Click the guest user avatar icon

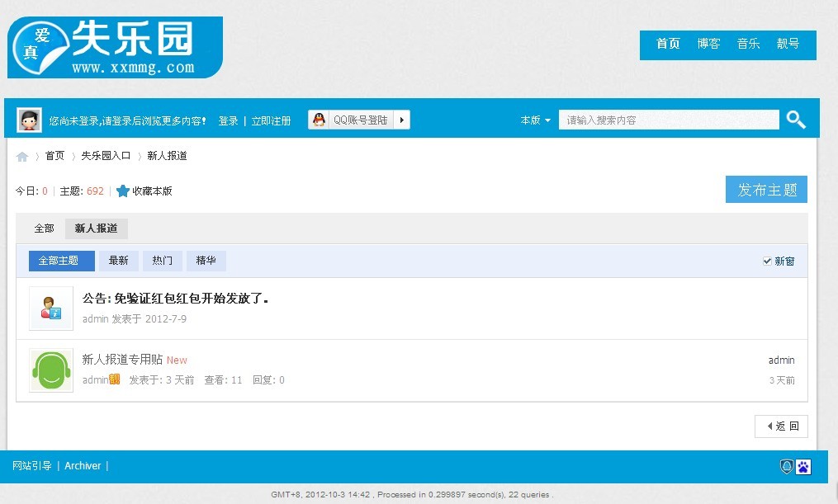coord(30,120)
